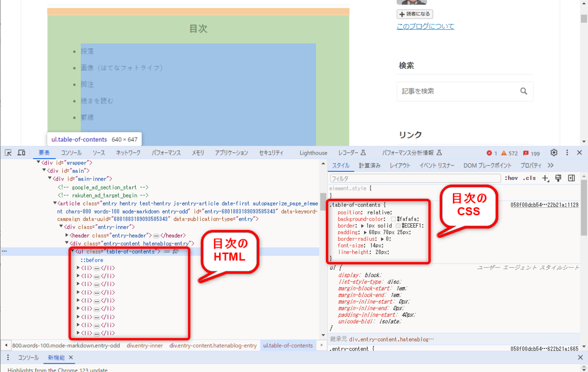
Task: Collapse the div class="entry-inner" node
Action: tap(61, 227)
